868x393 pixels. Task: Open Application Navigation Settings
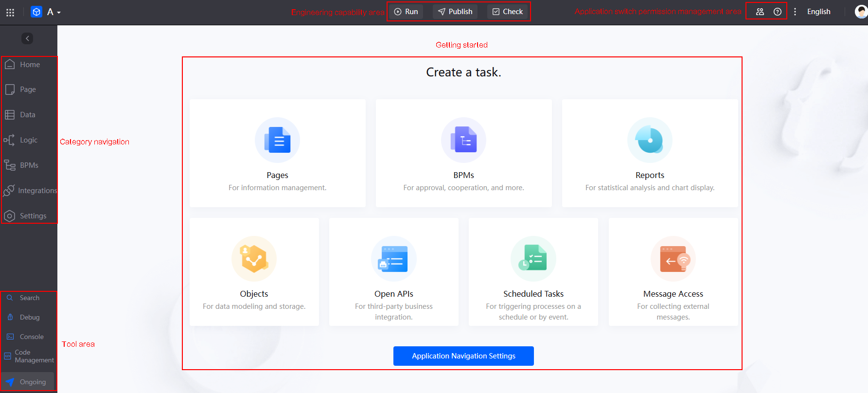tap(464, 356)
